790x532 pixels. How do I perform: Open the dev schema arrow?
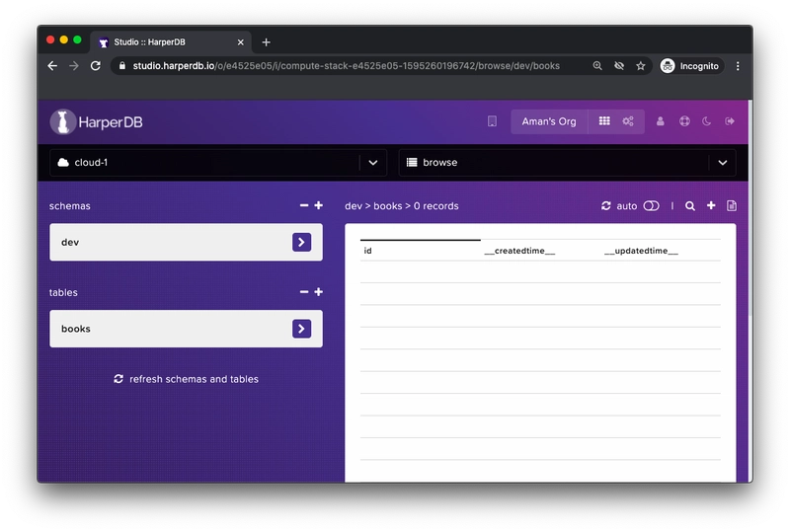point(301,243)
